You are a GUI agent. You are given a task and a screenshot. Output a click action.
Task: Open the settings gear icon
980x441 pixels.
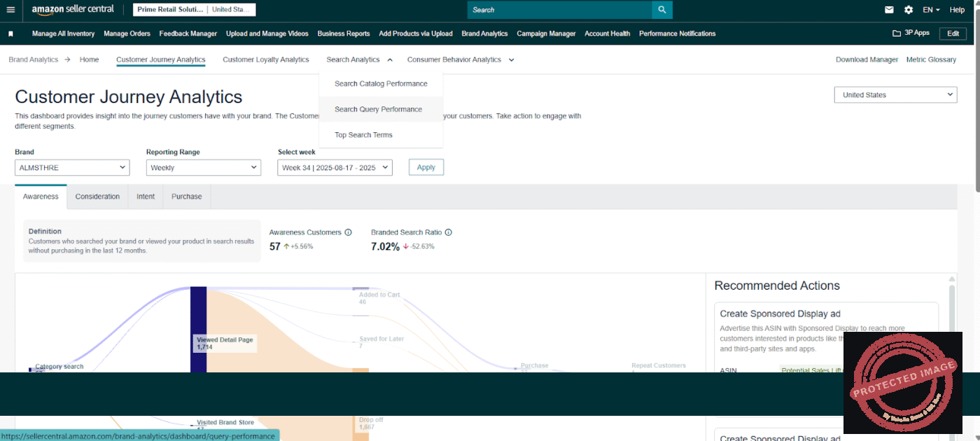pos(909,10)
